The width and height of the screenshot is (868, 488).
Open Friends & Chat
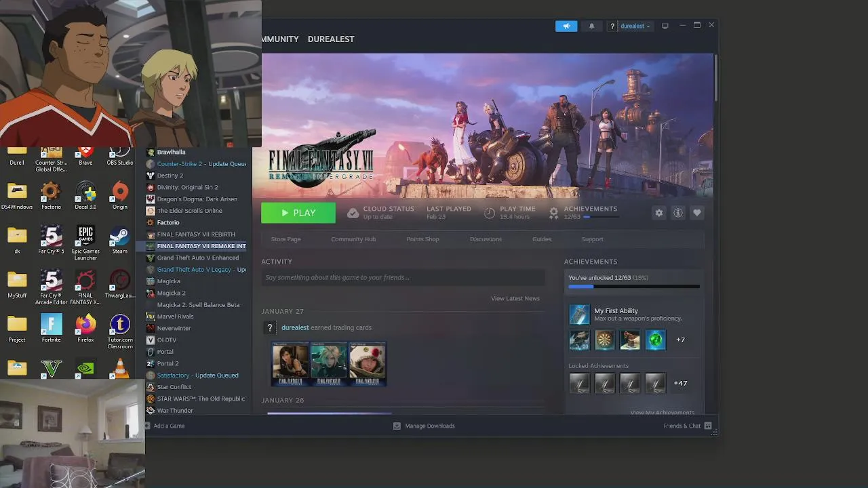click(x=687, y=426)
